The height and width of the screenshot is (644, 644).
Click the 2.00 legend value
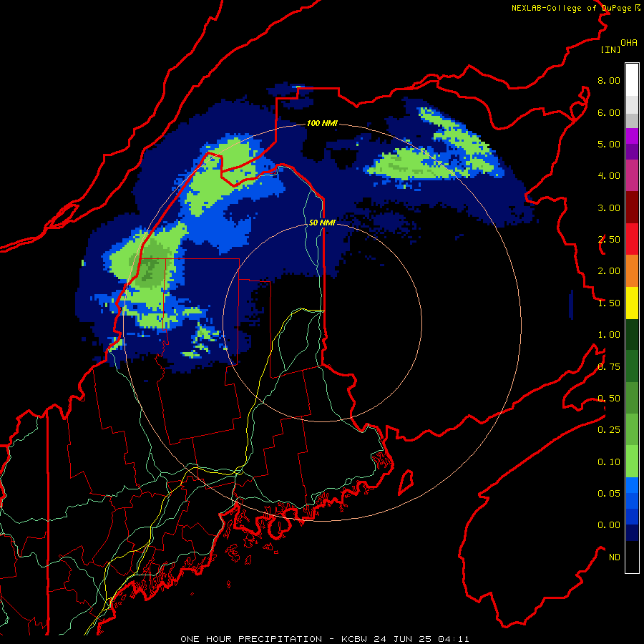point(609,271)
